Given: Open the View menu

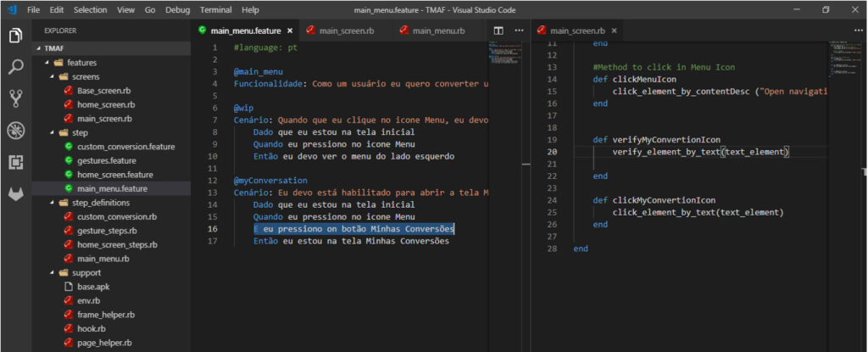Looking at the screenshot, I should tap(126, 10).
